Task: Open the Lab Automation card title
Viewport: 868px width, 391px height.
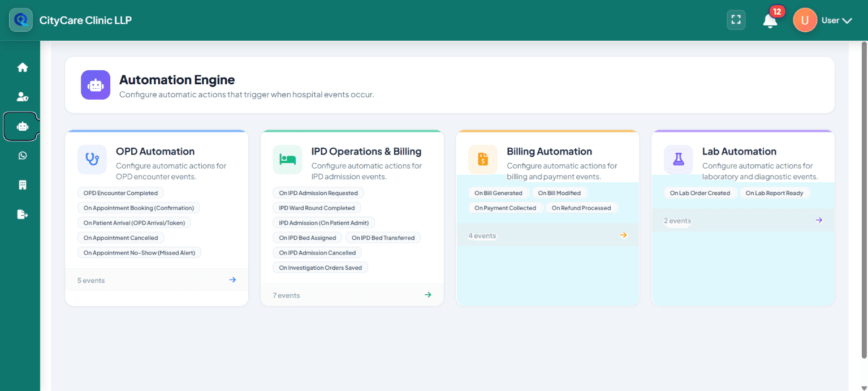Action: [739, 151]
